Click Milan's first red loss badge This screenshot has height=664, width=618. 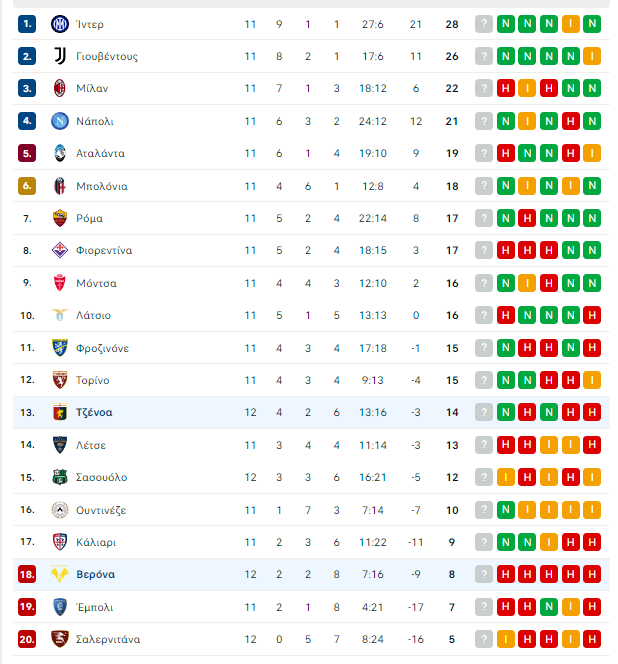[x=506, y=89]
